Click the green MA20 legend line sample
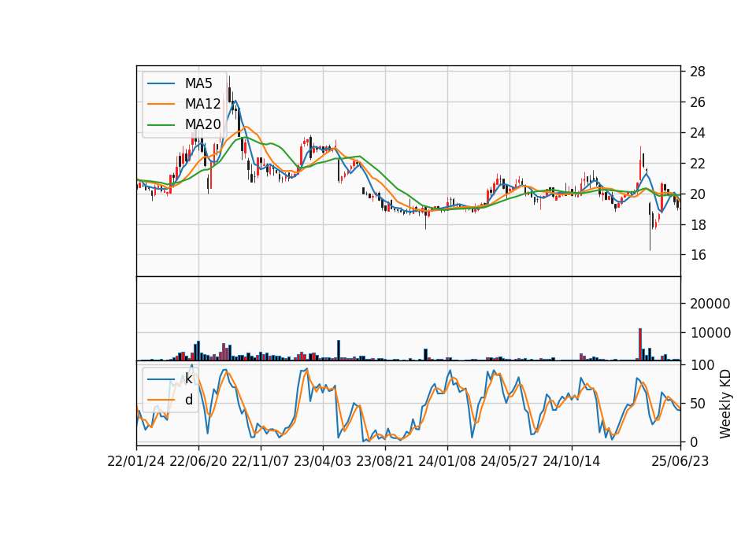The width and height of the screenshot is (756, 543). coord(161,124)
